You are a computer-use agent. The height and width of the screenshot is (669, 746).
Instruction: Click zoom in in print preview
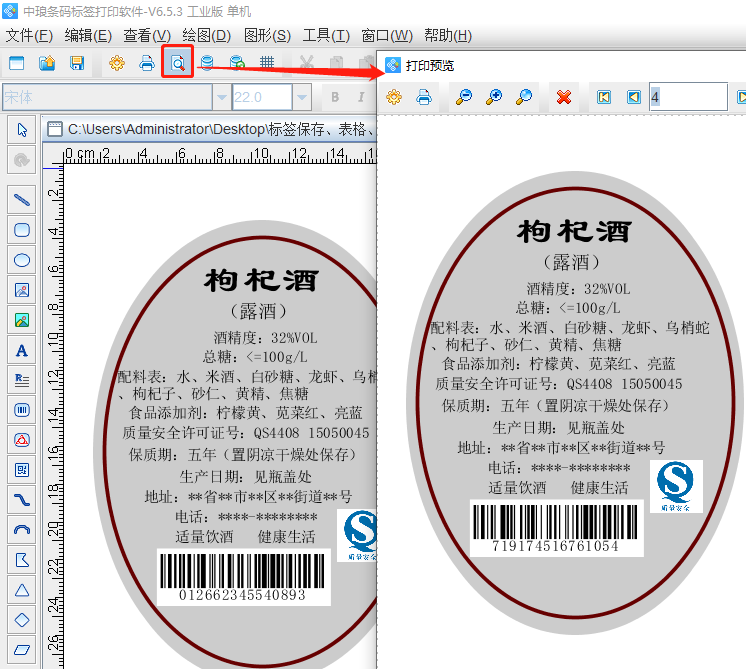point(493,97)
